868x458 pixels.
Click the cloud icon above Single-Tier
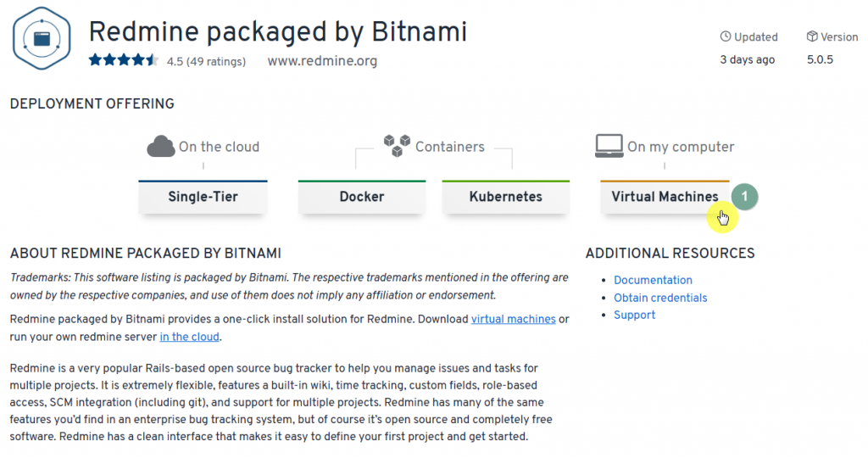[x=161, y=147]
